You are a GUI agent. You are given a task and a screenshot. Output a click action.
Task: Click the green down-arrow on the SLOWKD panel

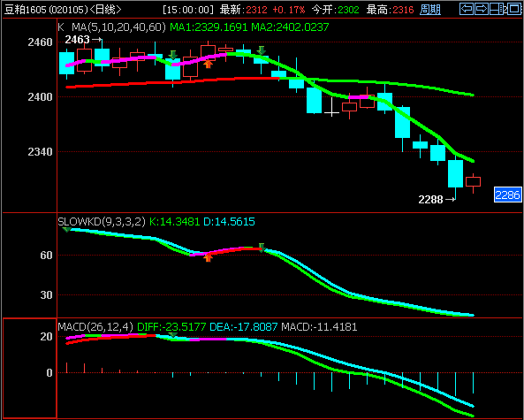pyautogui.click(x=262, y=248)
